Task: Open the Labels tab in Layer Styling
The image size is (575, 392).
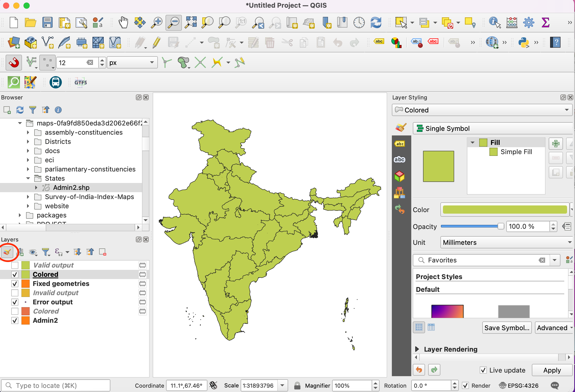Action: 400,144
